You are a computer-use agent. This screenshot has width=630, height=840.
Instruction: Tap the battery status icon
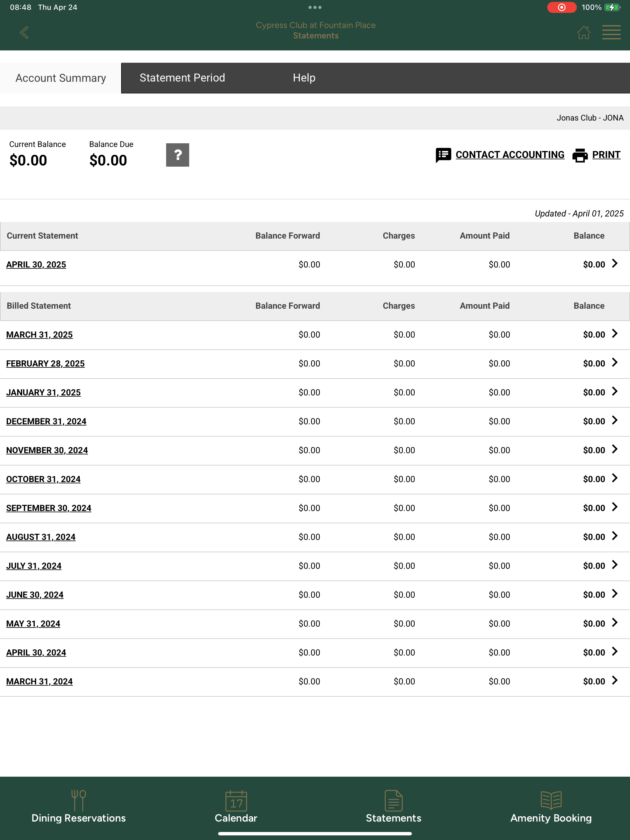[612, 7]
